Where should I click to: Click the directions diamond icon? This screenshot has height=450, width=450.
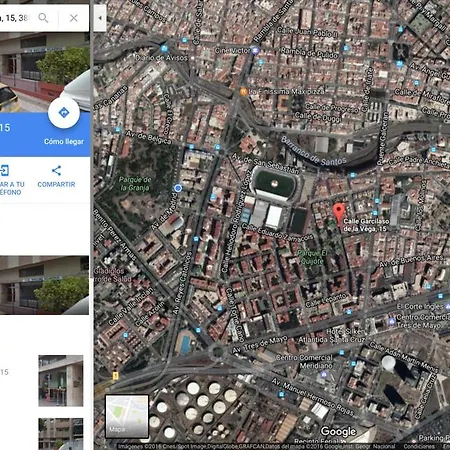(64, 113)
